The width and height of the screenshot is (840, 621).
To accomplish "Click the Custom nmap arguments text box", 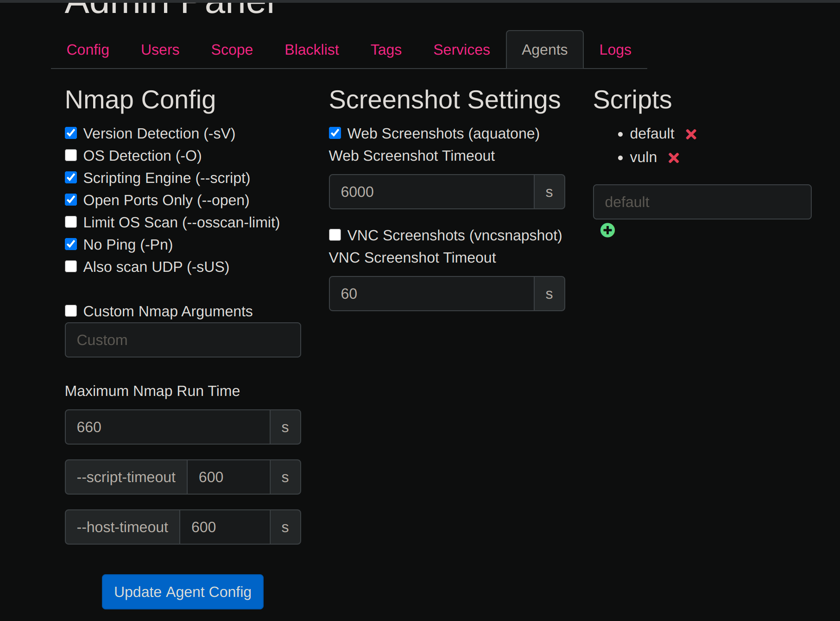I will pyautogui.click(x=183, y=339).
